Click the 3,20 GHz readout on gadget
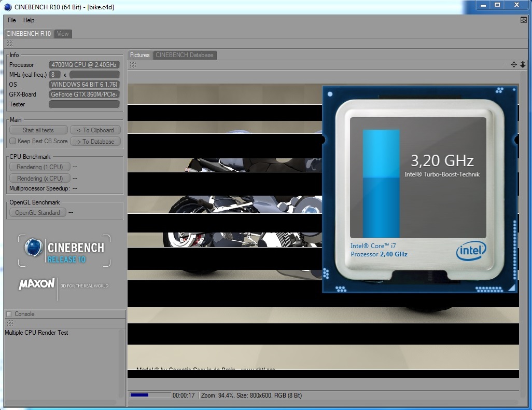 [442, 160]
